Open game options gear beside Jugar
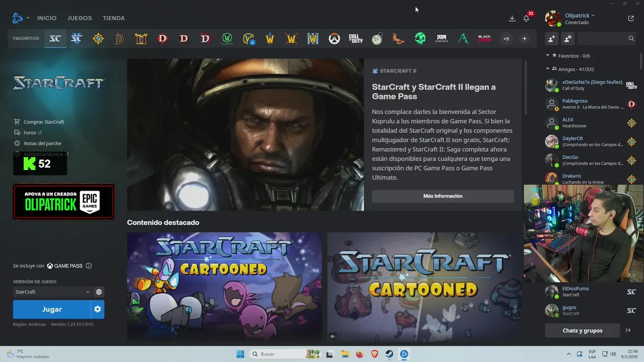Viewport: 644px width, 362px height. tap(98, 309)
